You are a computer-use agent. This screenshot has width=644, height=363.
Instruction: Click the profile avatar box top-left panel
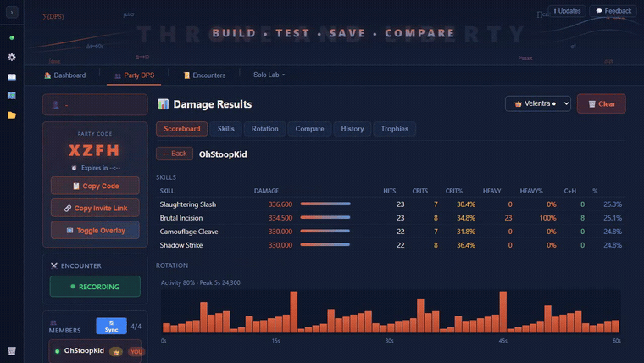coord(95,105)
